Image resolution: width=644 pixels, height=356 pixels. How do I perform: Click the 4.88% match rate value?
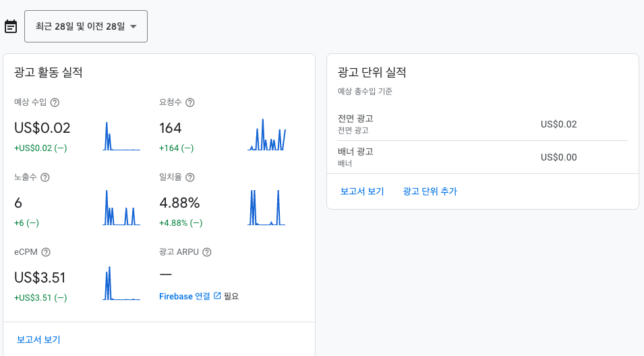(x=179, y=203)
